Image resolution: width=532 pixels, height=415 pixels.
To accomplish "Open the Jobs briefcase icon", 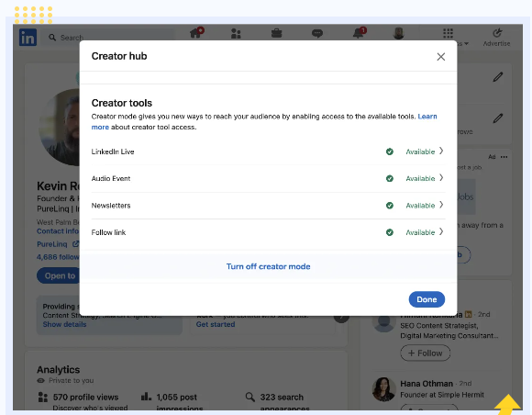I will [276, 33].
